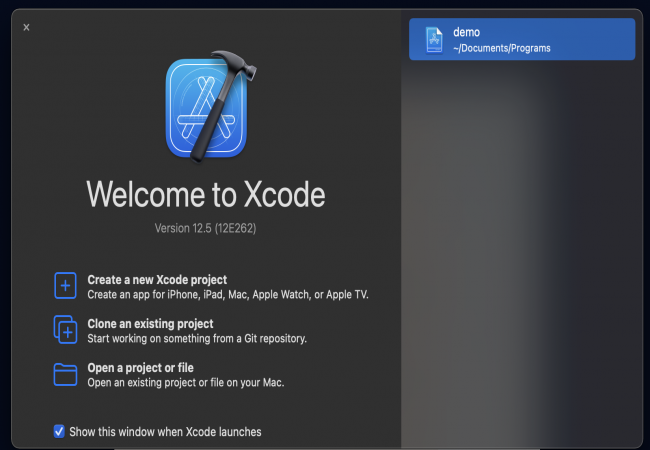Click the demo project file icon

click(x=434, y=40)
